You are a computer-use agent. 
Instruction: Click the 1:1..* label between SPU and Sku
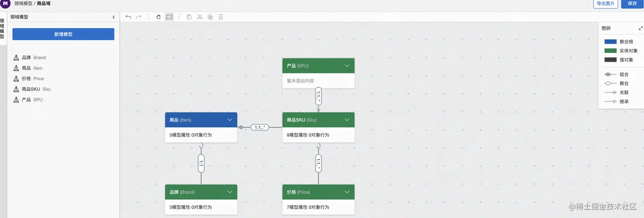318,96
